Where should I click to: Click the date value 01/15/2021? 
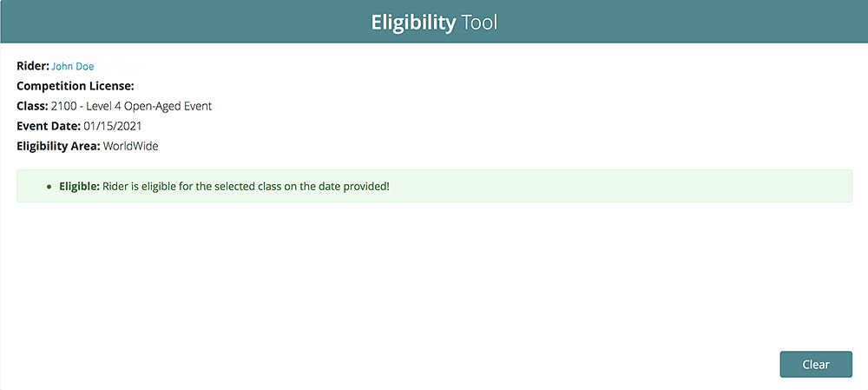click(115, 126)
